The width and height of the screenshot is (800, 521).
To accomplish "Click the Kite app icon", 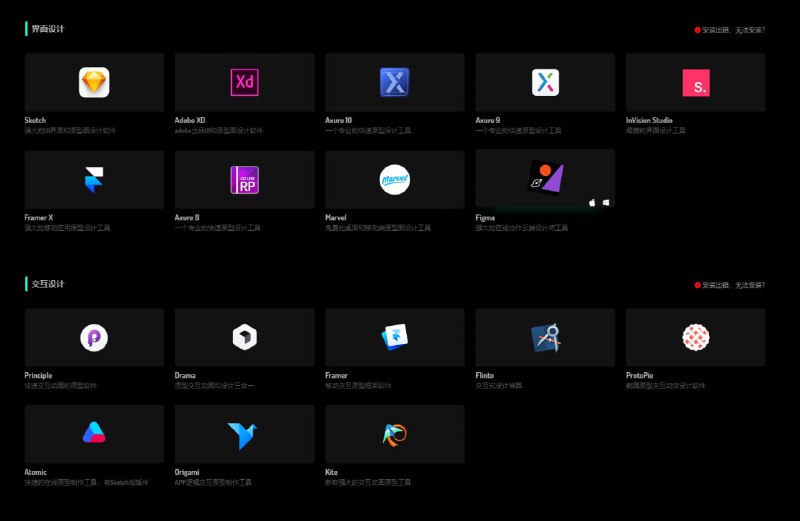I will tap(395, 435).
